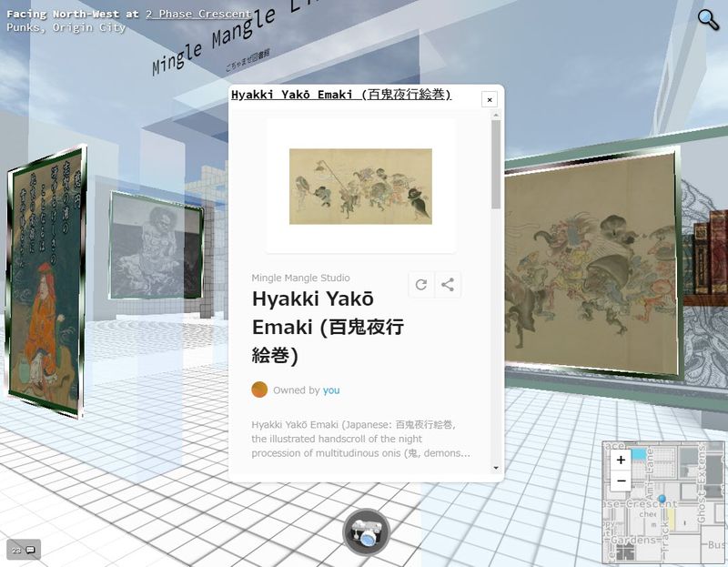Take a screenshot with the camera icon
The image size is (728, 567).
tap(366, 532)
